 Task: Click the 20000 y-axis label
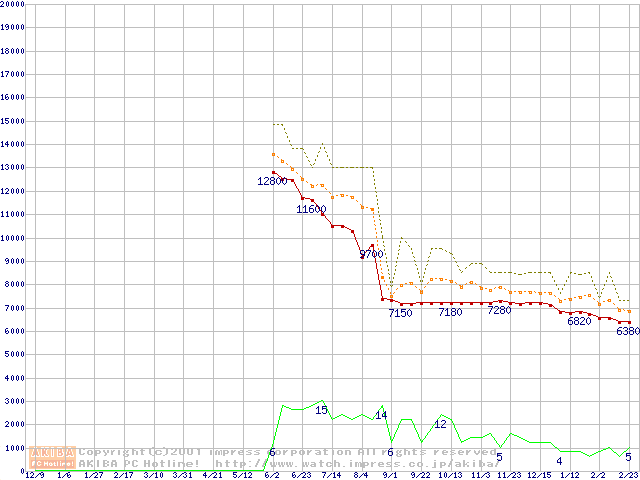tap(13, 4)
